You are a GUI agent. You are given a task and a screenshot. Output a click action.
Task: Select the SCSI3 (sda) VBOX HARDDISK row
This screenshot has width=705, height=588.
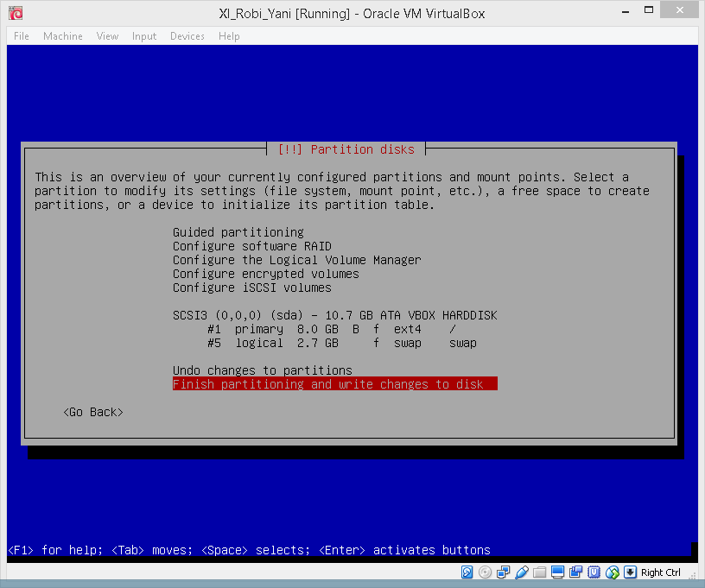click(x=335, y=315)
